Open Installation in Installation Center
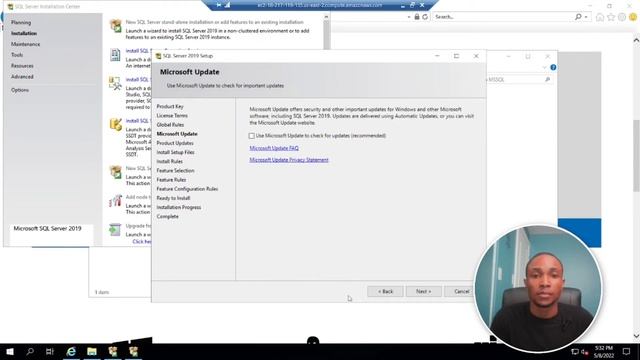This screenshot has width=640, height=360. [24, 33]
